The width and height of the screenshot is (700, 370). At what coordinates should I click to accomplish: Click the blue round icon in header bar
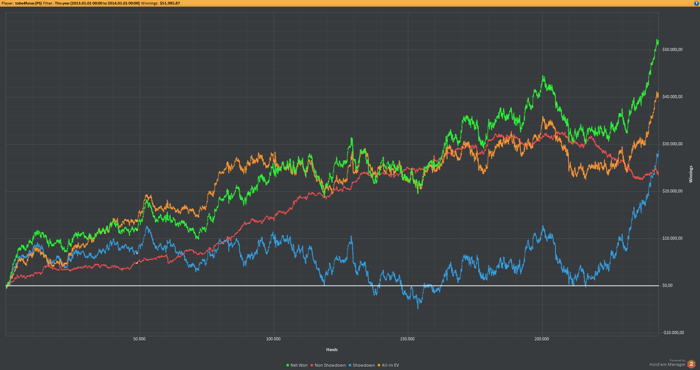click(696, 3)
